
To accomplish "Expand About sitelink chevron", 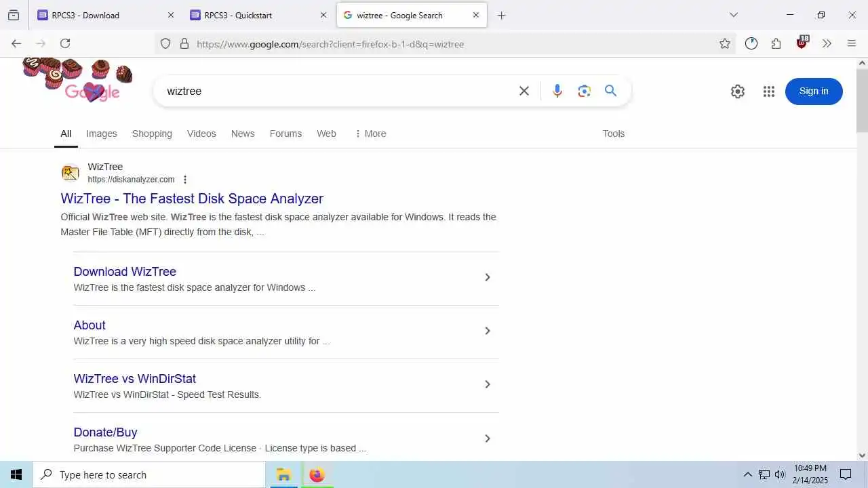I will coord(487,331).
